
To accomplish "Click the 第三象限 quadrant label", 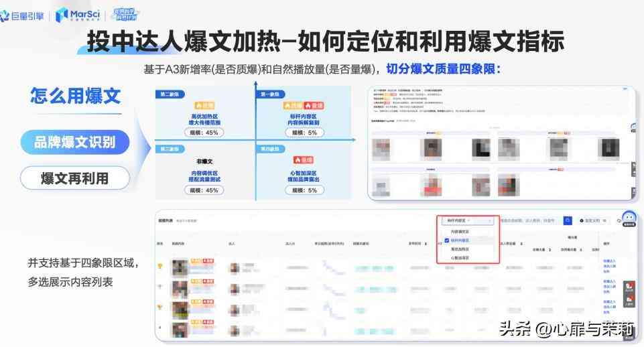I will tap(170, 149).
